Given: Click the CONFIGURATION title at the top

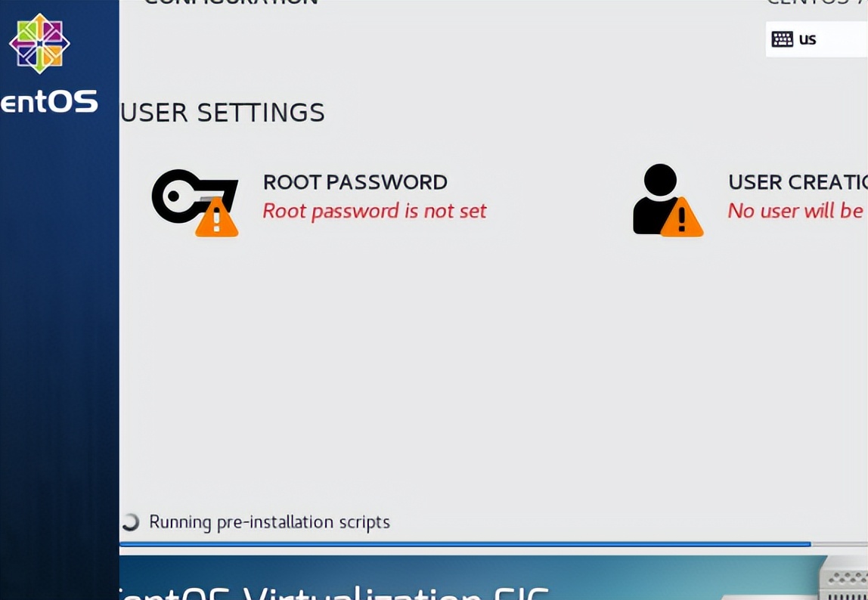Looking at the screenshot, I should 231,3.
